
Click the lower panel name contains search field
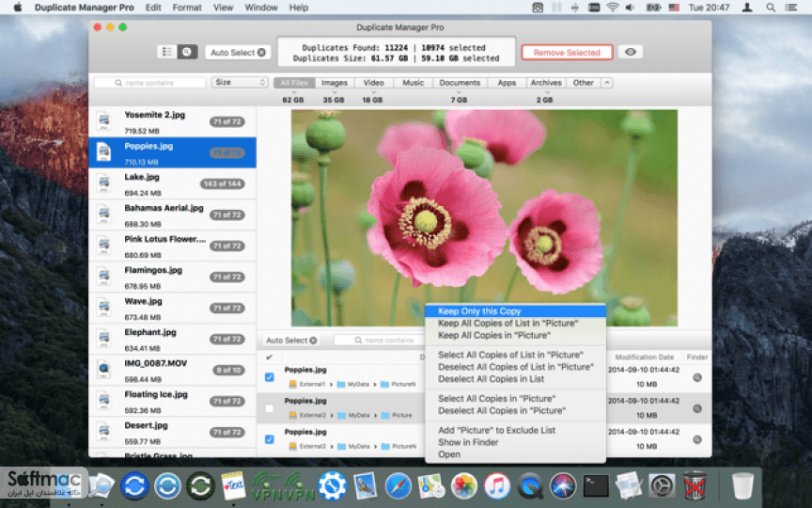(x=380, y=340)
